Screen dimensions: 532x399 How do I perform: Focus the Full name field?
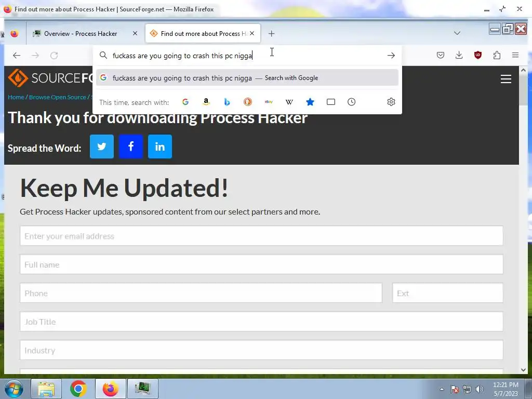pos(261,264)
